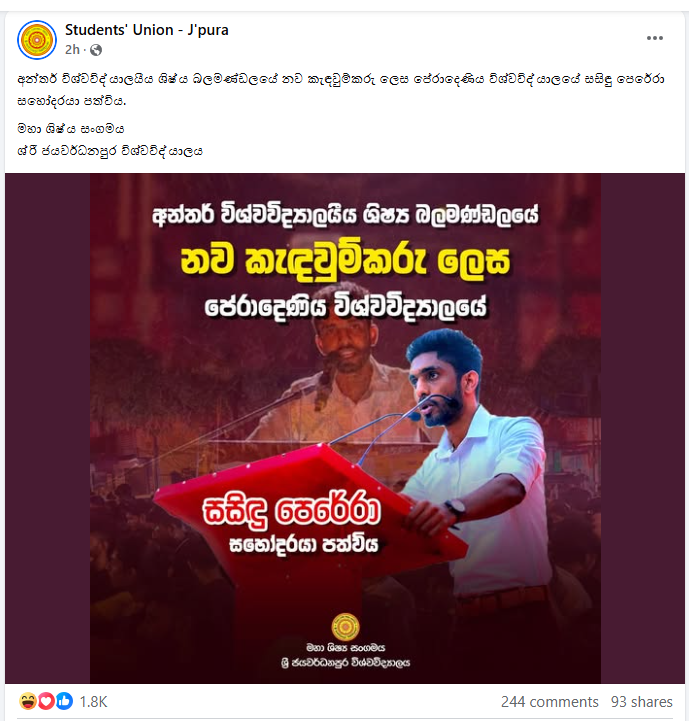The height and width of the screenshot is (721, 689).
Task: Click the union logo at the poster bottom
Action: [x=345, y=627]
